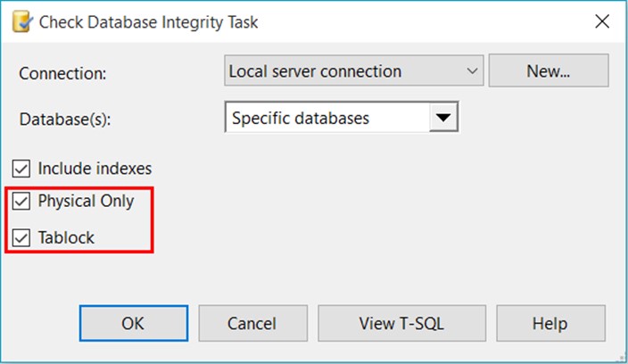Uncheck the Include indexes checkbox box
Screen dimensions: 628x364
coord(21,168)
